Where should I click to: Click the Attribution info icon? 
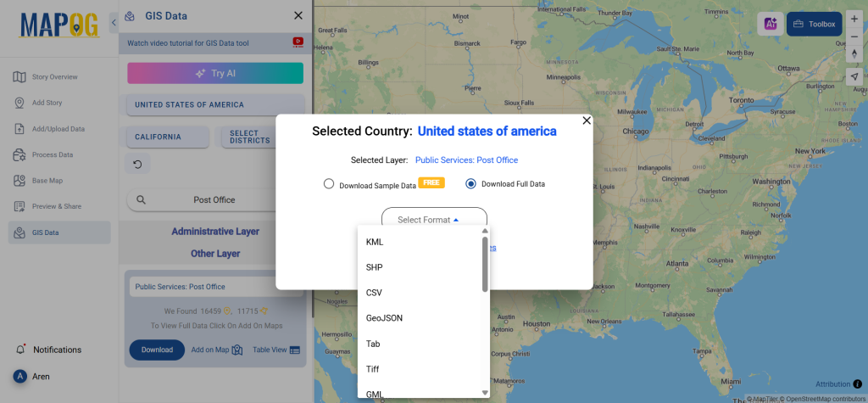pyautogui.click(x=858, y=384)
